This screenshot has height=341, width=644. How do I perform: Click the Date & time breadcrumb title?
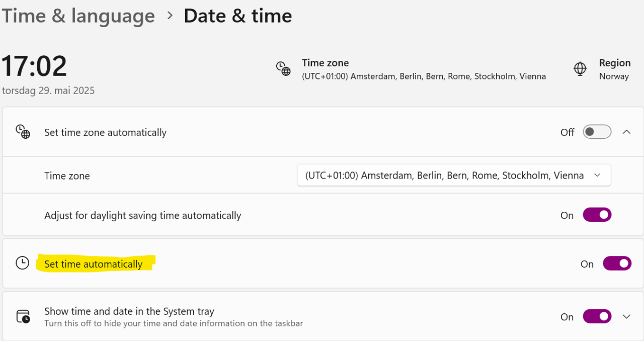(237, 16)
